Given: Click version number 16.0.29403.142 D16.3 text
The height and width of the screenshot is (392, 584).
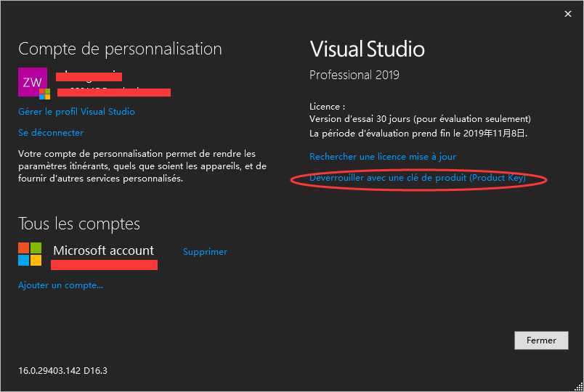Looking at the screenshot, I should tap(62, 371).
